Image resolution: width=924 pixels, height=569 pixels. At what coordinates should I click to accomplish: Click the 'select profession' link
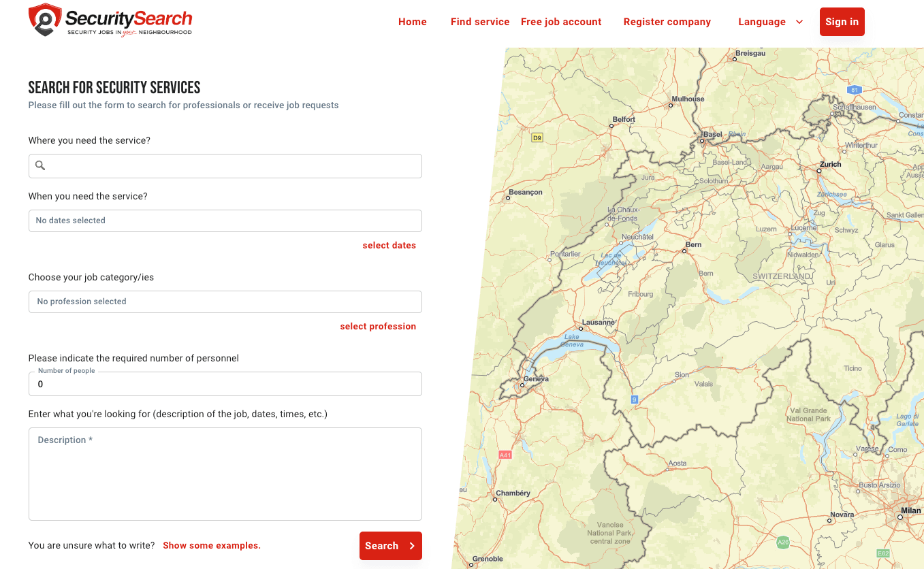pos(378,326)
